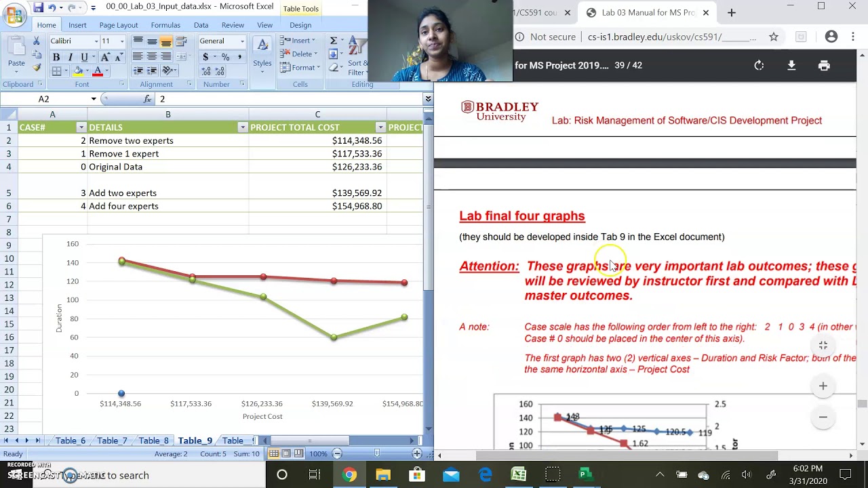Open the Clear eraser tool
868x488 pixels.
(x=334, y=68)
